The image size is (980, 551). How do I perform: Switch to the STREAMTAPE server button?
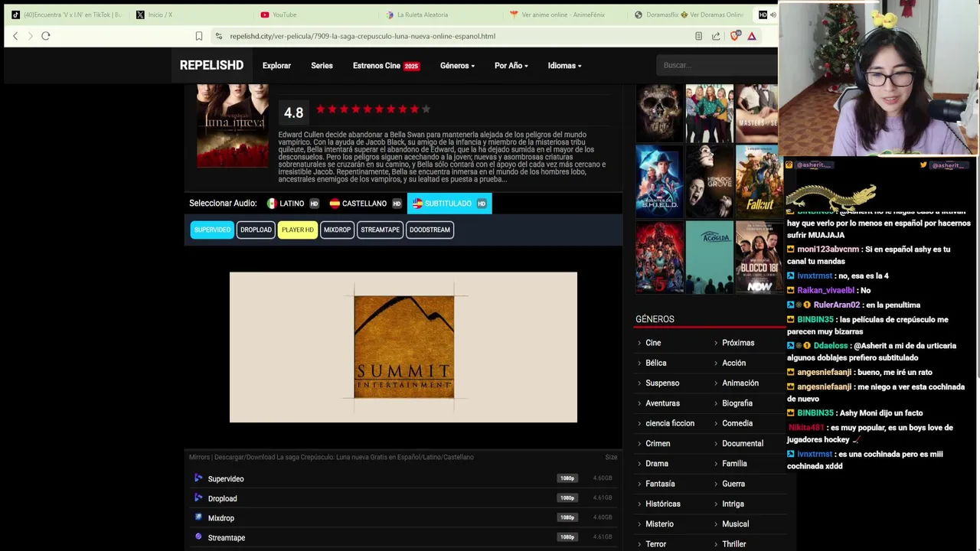(x=380, y=230)
